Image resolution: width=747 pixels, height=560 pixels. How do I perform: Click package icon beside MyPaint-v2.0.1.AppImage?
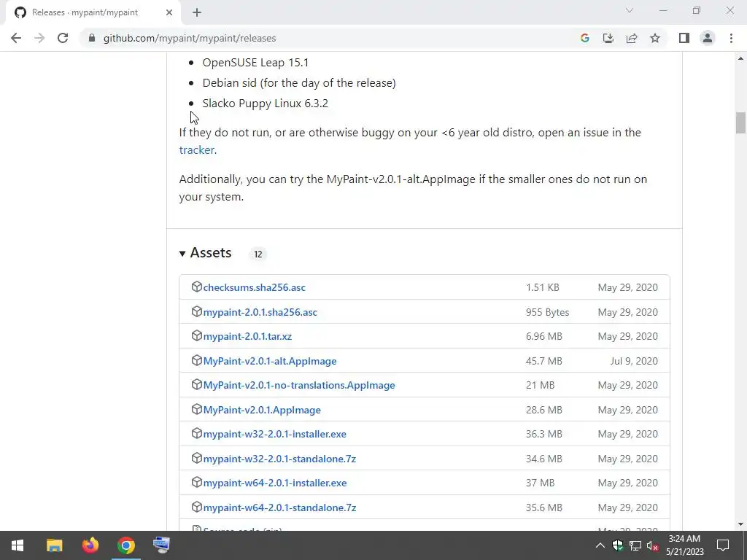tap(197, 409)
